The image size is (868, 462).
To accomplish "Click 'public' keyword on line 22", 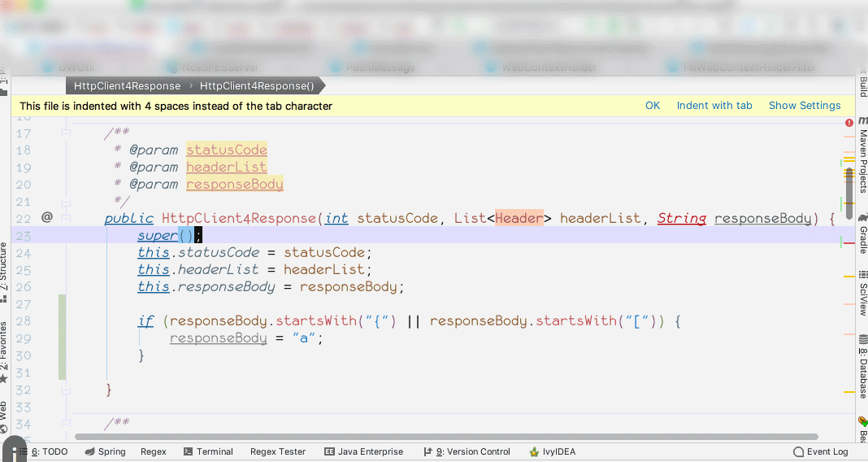I will [x=129, y=218].
